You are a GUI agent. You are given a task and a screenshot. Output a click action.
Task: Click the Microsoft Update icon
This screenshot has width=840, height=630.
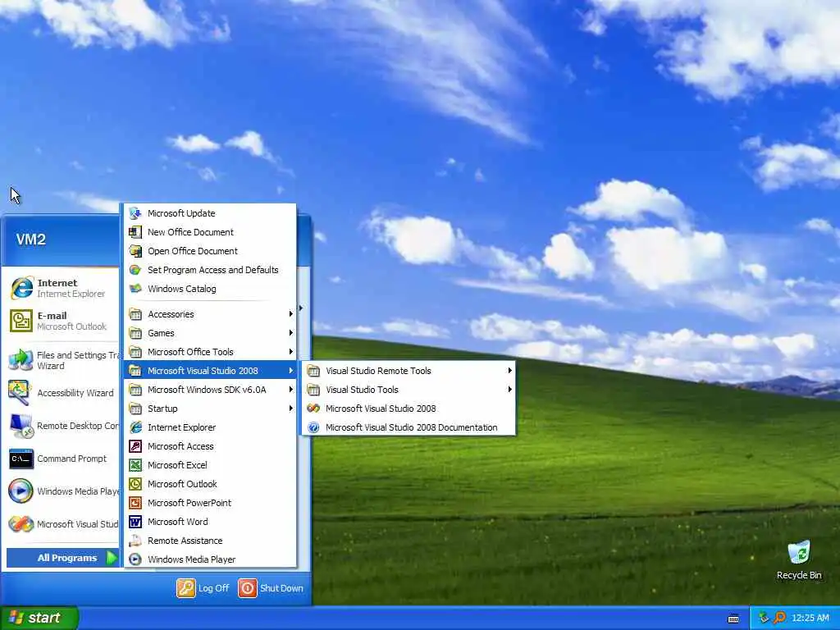pos(135,213)
